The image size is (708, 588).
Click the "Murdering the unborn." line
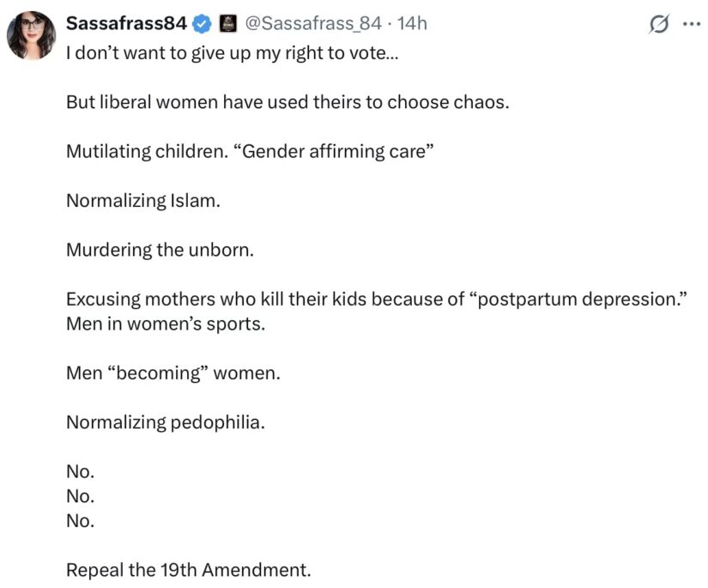pyautogui.click(x=160, y=250)
